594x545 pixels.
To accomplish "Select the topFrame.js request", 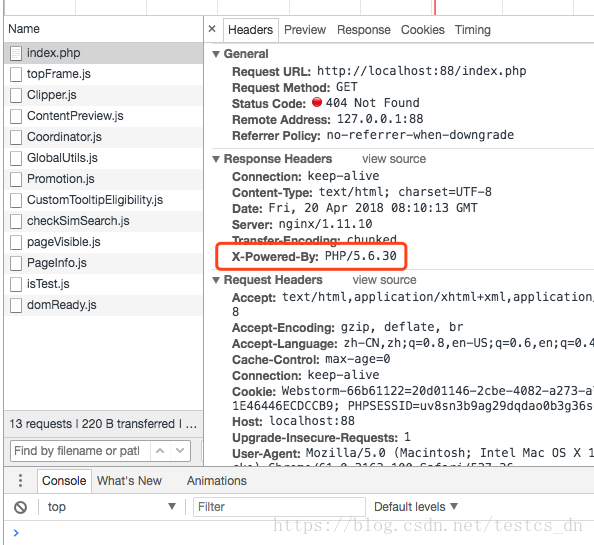I will click(x=104, y=74).
